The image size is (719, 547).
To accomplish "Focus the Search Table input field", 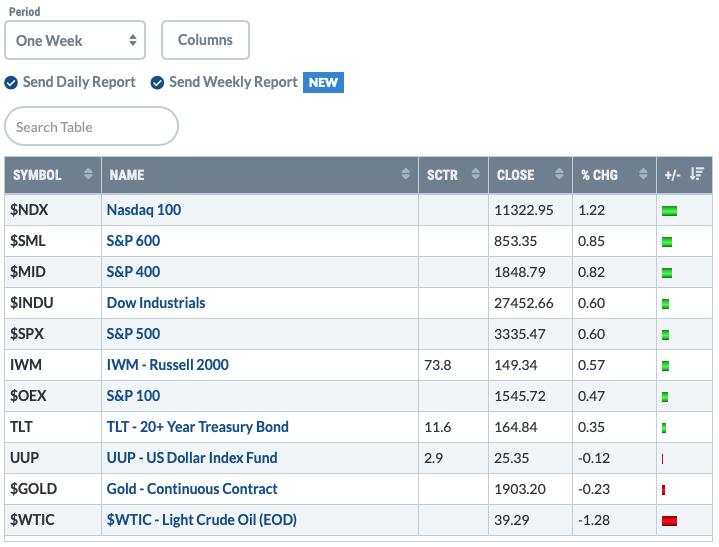I will (x=91, y=127).
